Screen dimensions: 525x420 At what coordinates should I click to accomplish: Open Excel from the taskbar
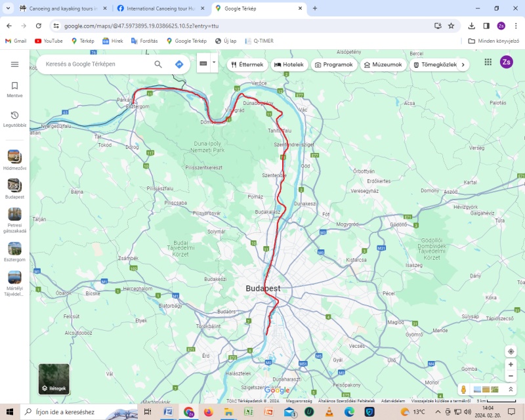pos(249,411)
